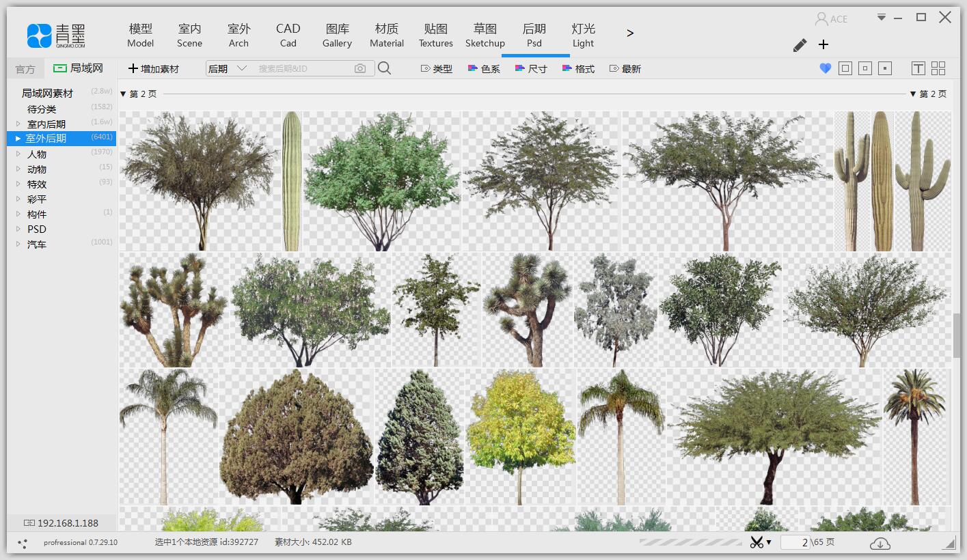Switch to the 局域网 source tab
Screen dimensions: 967x560
(x=78, y=68)
